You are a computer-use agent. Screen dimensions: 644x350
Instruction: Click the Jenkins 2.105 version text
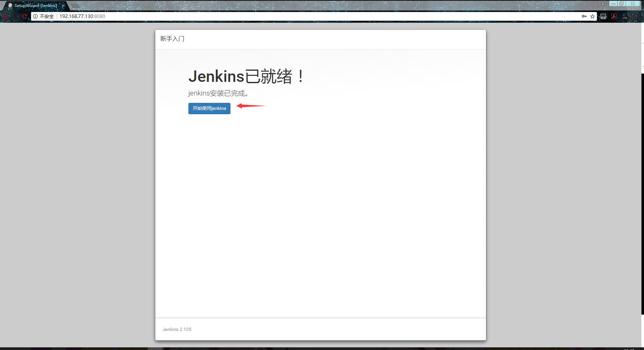[177, 329]
